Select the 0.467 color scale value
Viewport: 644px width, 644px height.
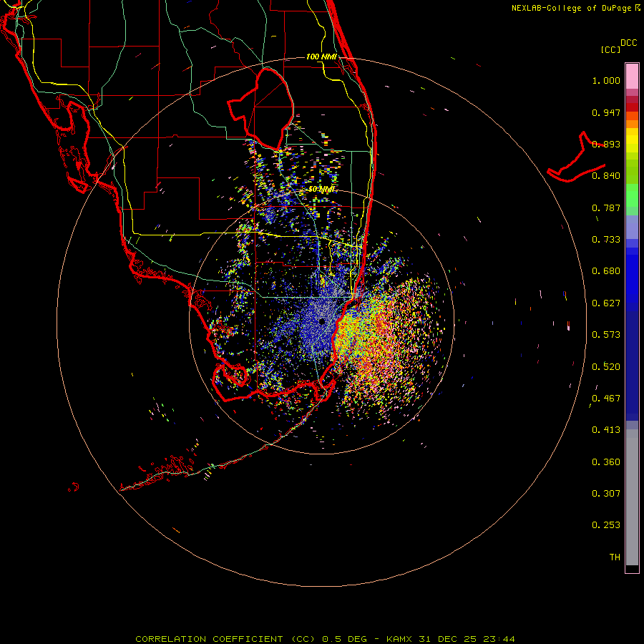click(606, 399)
